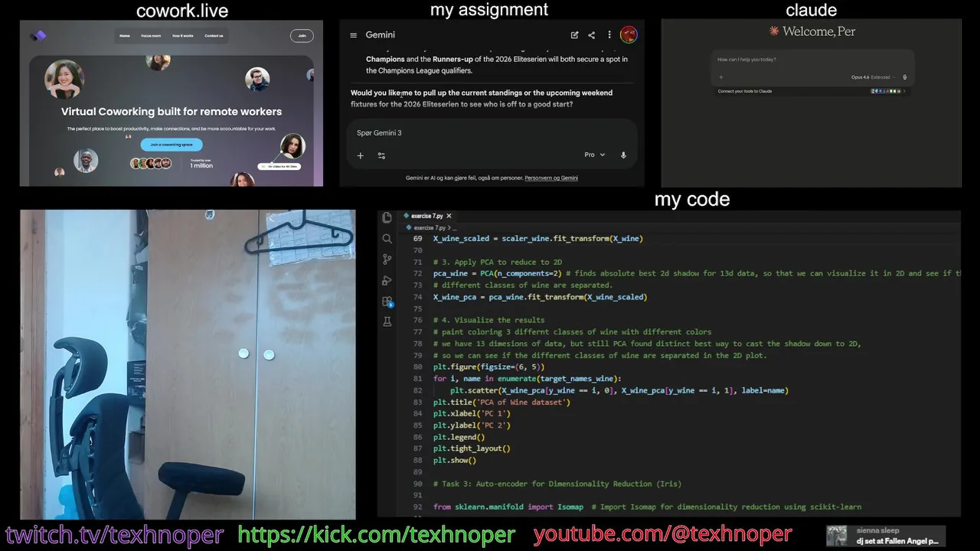Click 'Join a coworking space' button
Viewport: 980px width, 551px height.
click(x=171, y=145)
